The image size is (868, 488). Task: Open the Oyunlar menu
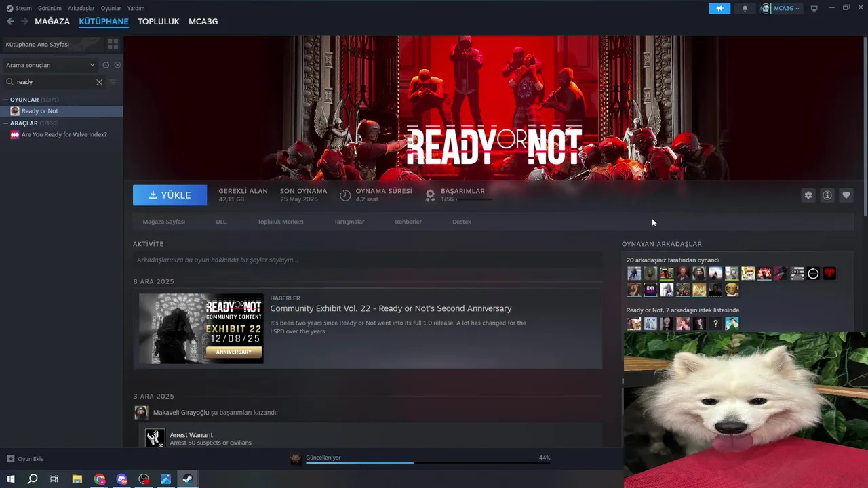coord(111,8)
